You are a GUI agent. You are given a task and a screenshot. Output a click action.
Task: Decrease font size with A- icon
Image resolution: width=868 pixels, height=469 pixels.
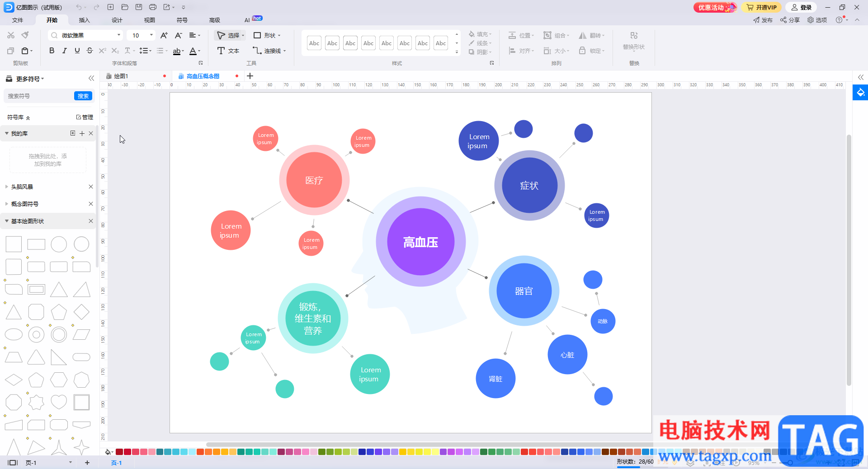(179, 35)
